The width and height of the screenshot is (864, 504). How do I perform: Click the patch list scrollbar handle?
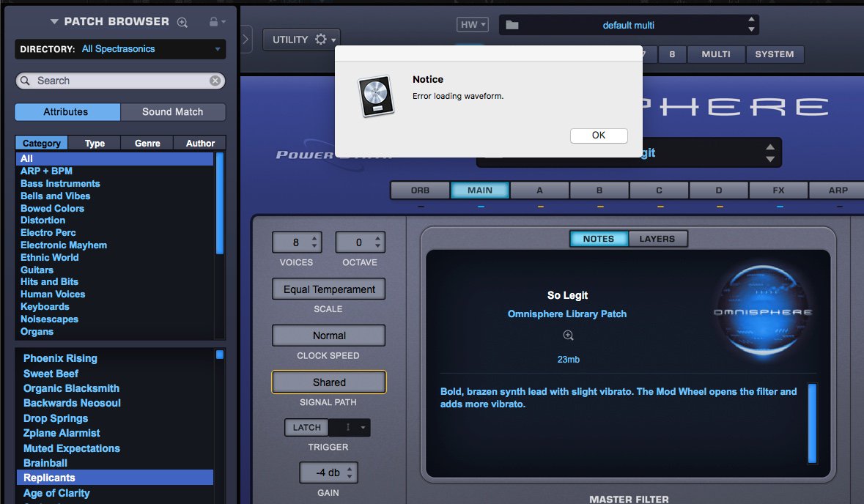pos(219,355)
